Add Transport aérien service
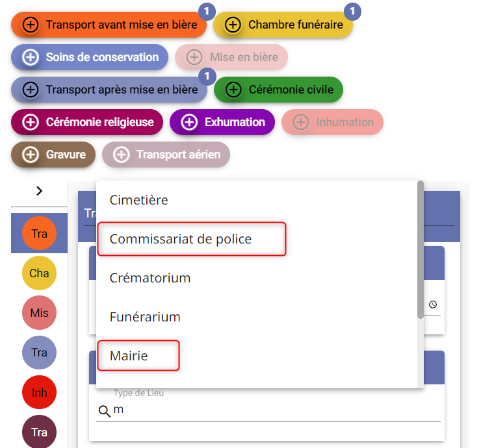This screenshot has height=448, width=481. (x=121, y=155)
